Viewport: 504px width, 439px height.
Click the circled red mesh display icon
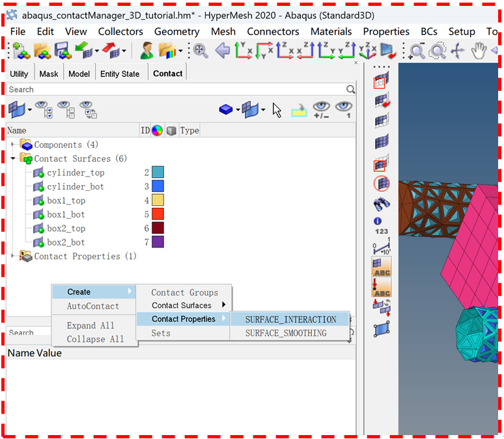click(x=382, y=184)
